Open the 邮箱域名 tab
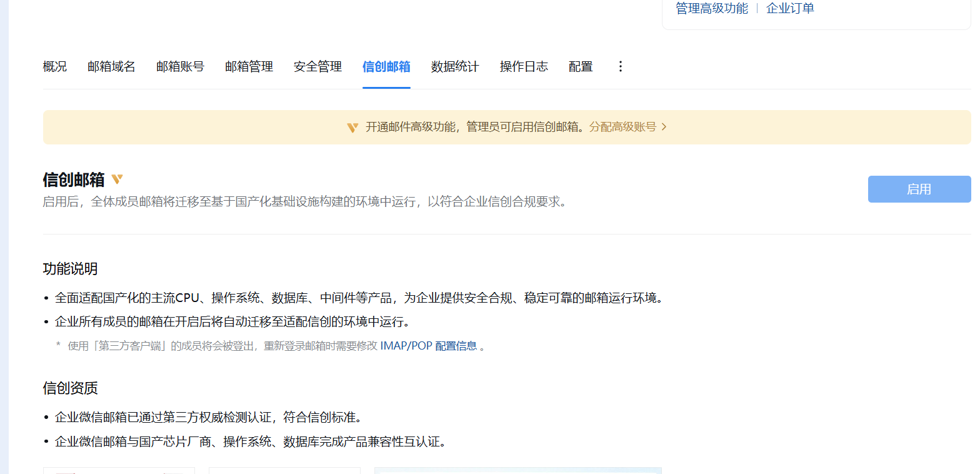Viewport: 980px width, 474px height. [111, 66]
